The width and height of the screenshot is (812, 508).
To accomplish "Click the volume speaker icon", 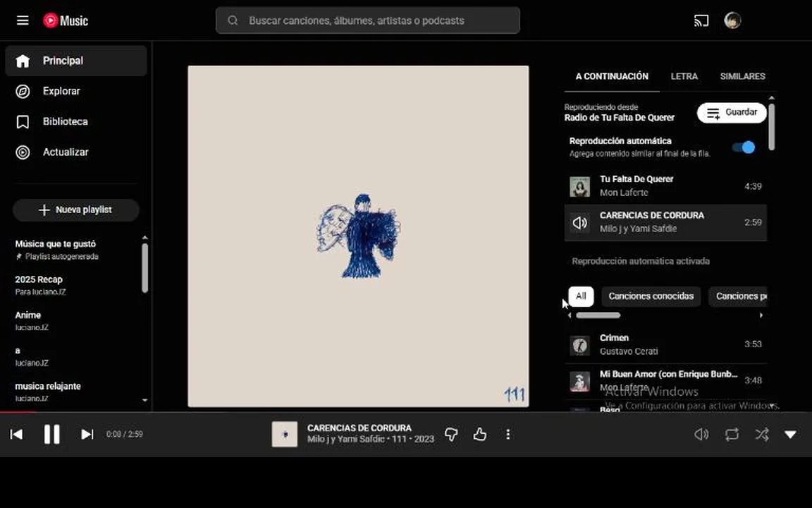I will (x=701, y=434).
